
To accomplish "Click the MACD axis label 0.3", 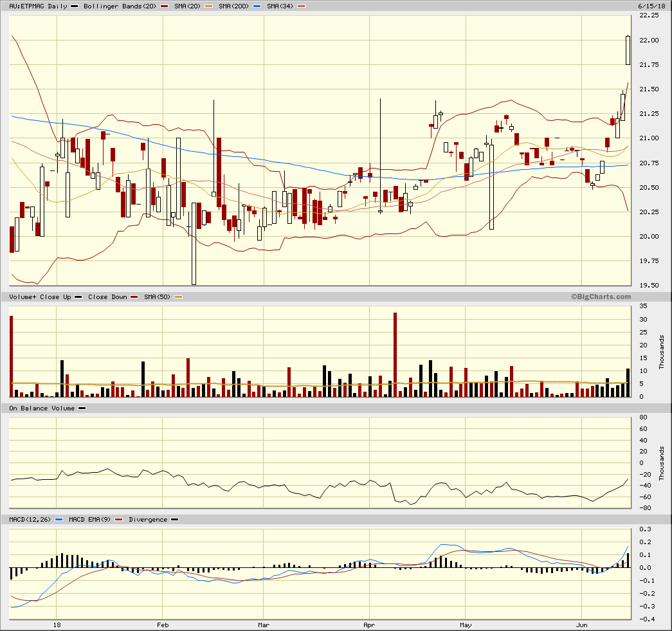I will pos(646,529).
